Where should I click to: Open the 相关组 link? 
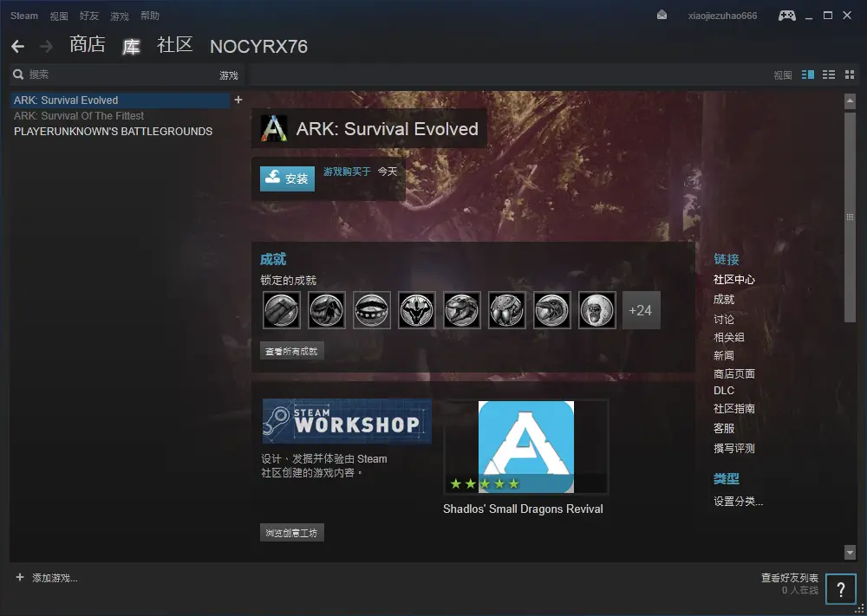729,337
